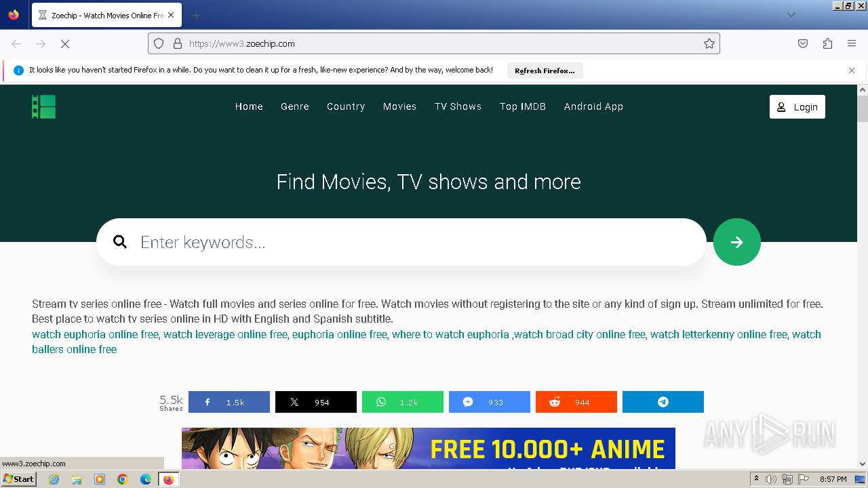This screenshot has width=868, height=488.
Task: Share via WhatsApp button showing 1.2k
Action: click(403, 402)
